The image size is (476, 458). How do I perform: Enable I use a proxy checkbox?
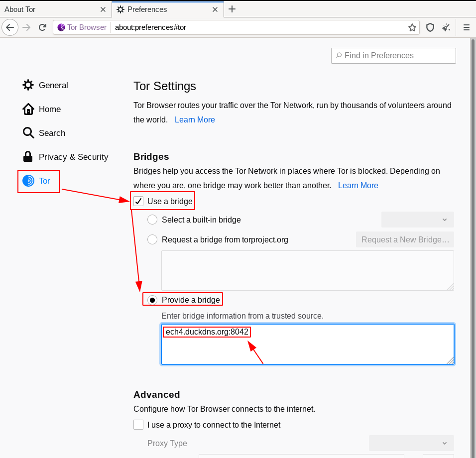pos(138,425)
